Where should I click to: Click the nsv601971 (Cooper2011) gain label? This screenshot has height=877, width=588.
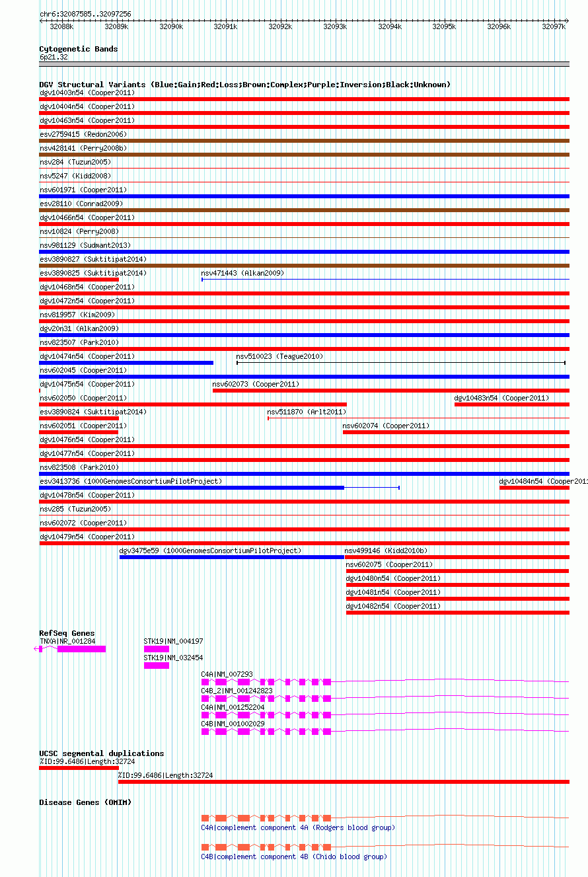point(83,190)
